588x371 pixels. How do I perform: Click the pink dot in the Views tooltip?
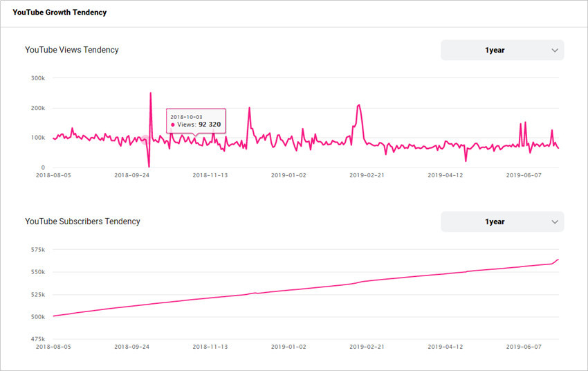coord(173,125)
